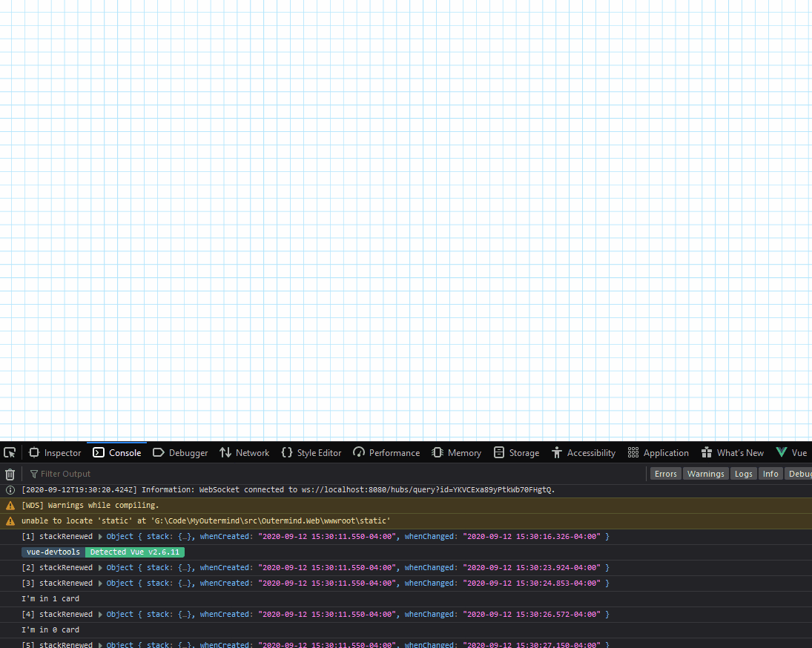The height and width of the screenshot is (648, 812).
Task: Open the Style Editor tab
Action: 311,453
